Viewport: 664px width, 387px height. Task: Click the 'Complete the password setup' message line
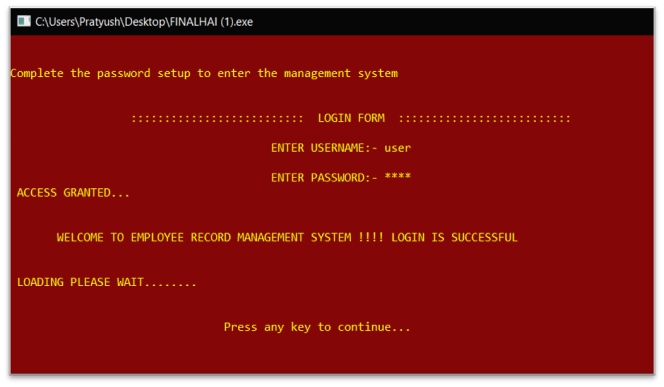pos(204,73)
